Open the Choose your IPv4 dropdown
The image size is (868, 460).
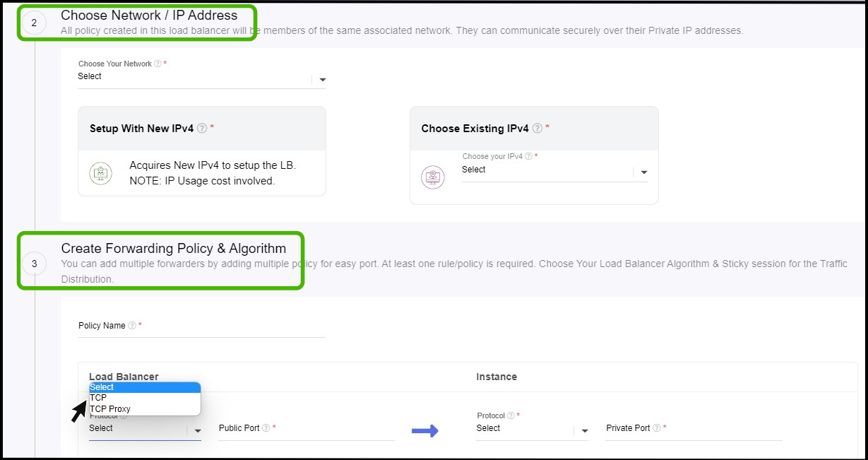[x=554, y=172]
